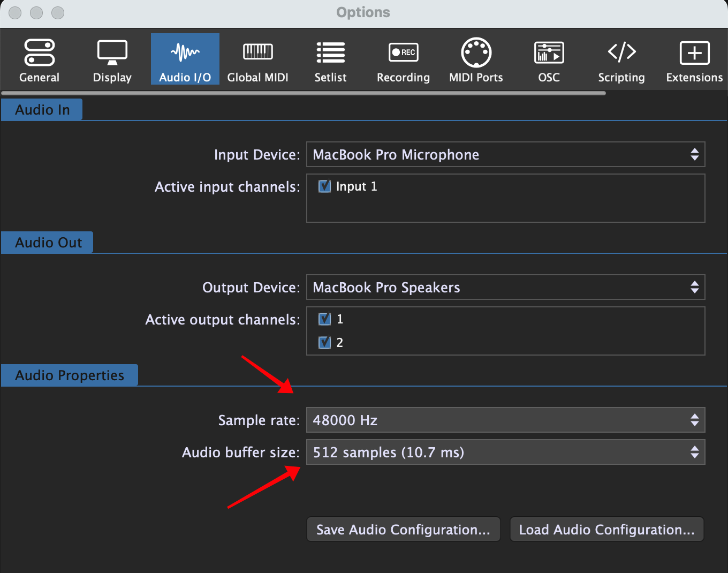
Task: Click Save Audio Configuration button
Action: (x=403, y=530)
